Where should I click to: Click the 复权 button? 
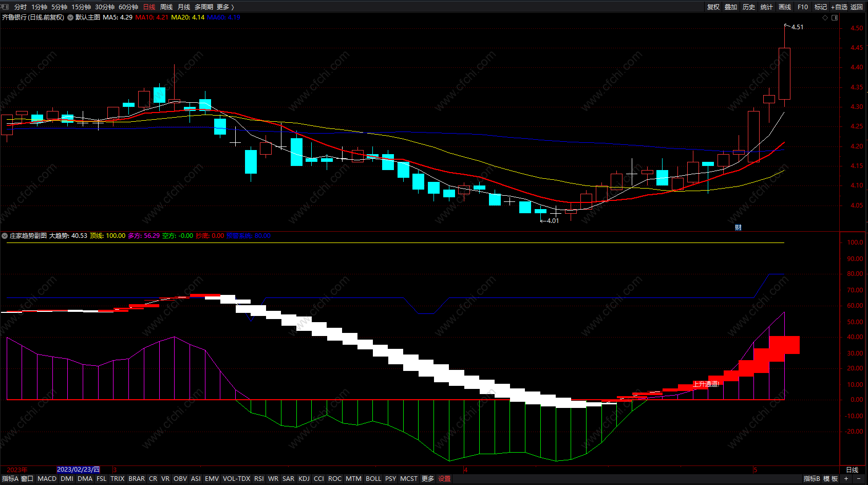(x=713, y=7)
